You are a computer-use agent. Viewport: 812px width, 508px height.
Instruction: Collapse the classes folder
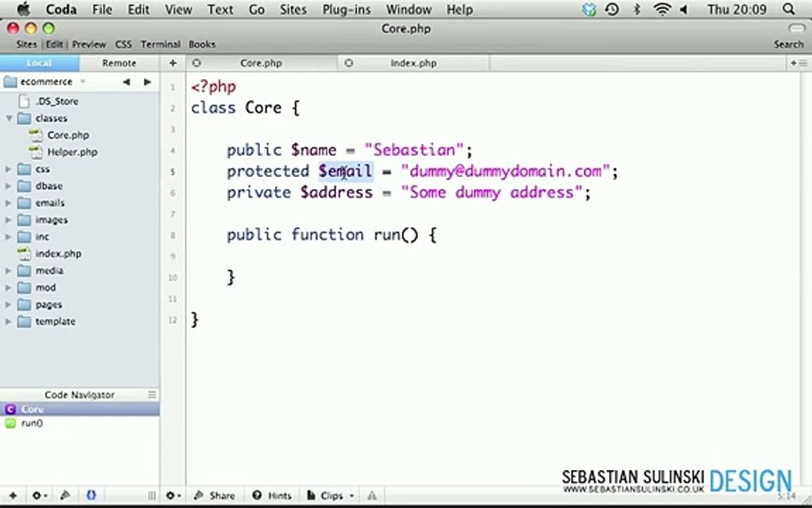tap(8, 119)
